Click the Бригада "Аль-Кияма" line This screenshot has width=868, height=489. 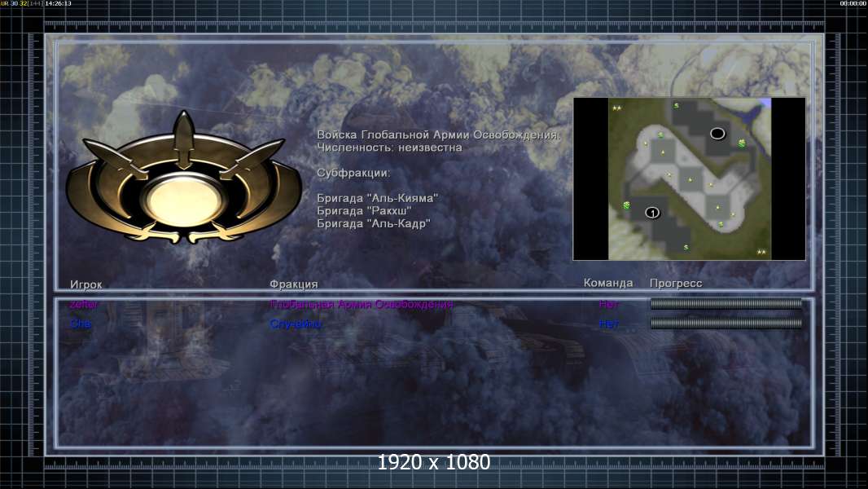tap(378, 198)
